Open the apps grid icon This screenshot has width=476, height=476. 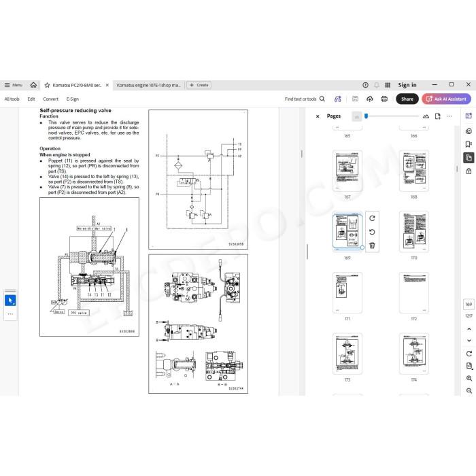coord(388,85)
